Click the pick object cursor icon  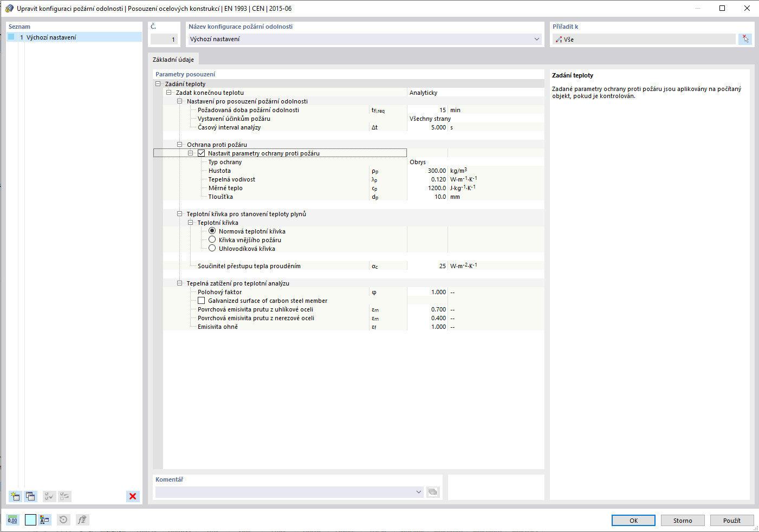[x=745, y=39]
